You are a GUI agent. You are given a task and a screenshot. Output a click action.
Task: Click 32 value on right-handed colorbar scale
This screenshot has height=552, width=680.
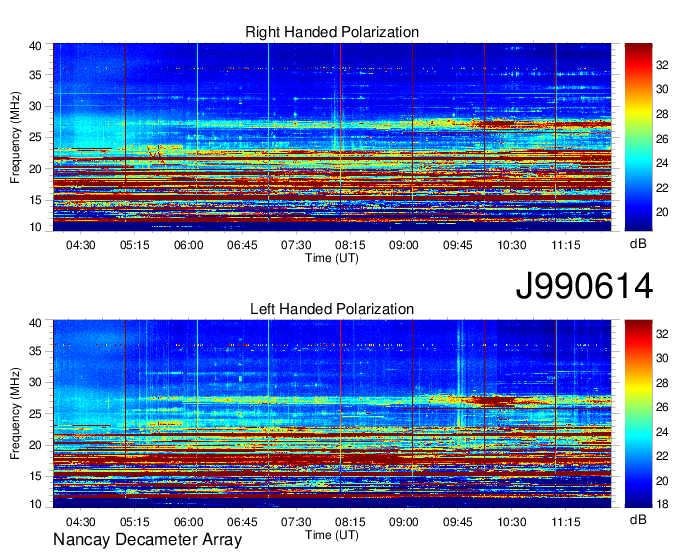[662, 65]
